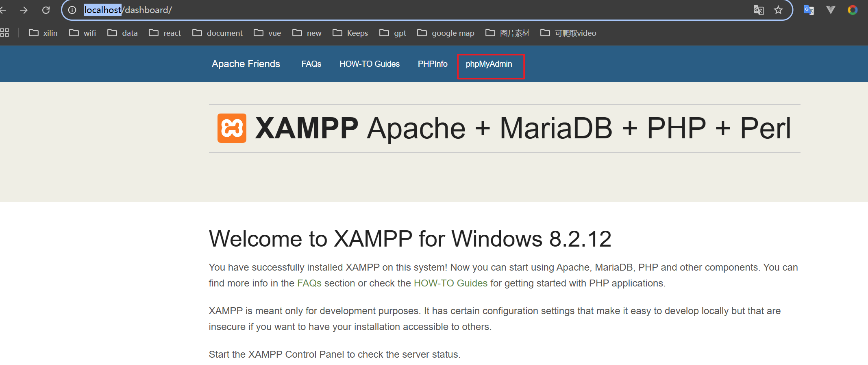Click the Apache Friends nav link
Screen dimensions: 868x365
[246, 64]
